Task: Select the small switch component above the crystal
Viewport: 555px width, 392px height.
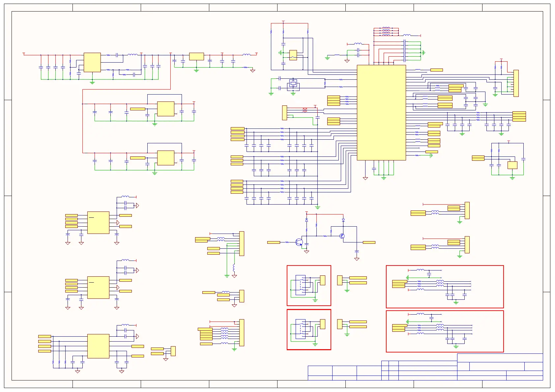Action: [x=293, y=55]
